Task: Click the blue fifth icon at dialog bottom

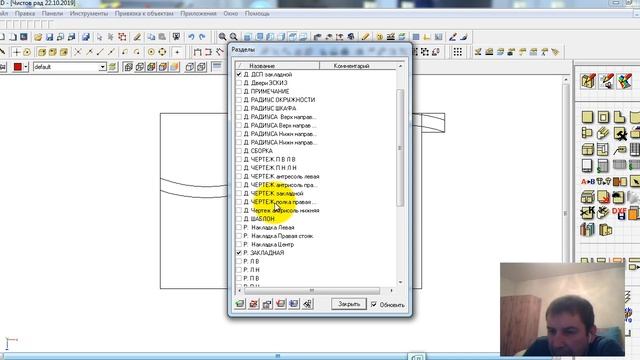Action: [294, 304]
